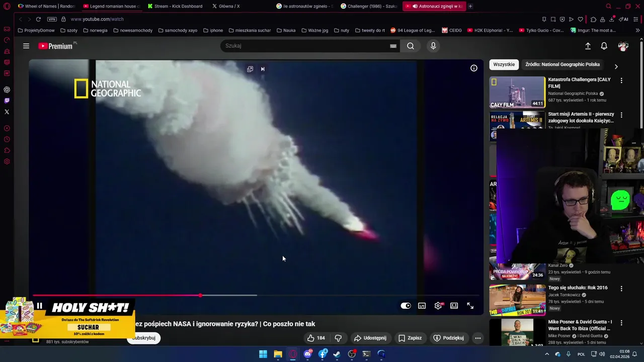Switch to Główna / X tab
This screenshot has width=644, height=362.
pyautogui.click(x=239, y=6)
